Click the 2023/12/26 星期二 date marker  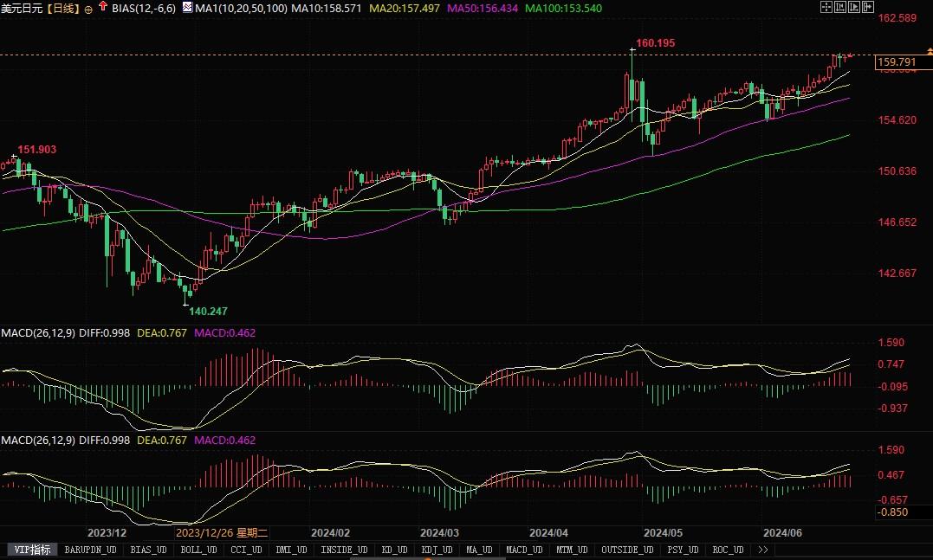222,532
